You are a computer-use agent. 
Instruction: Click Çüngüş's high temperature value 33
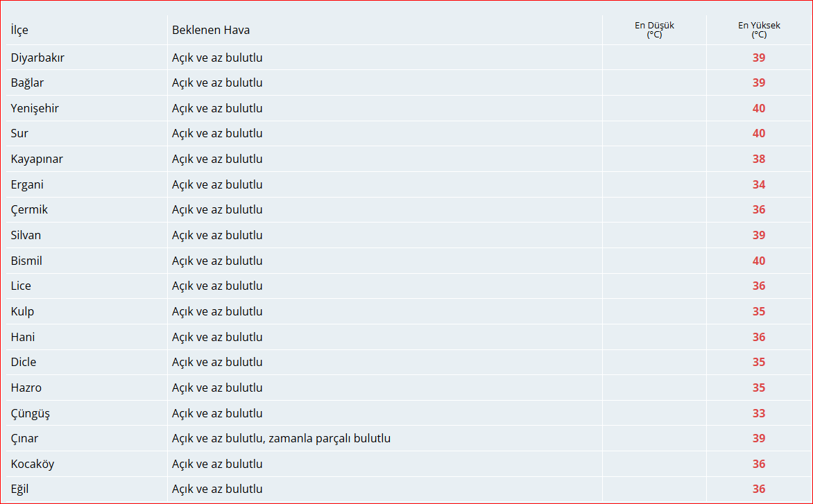point(759,414)
